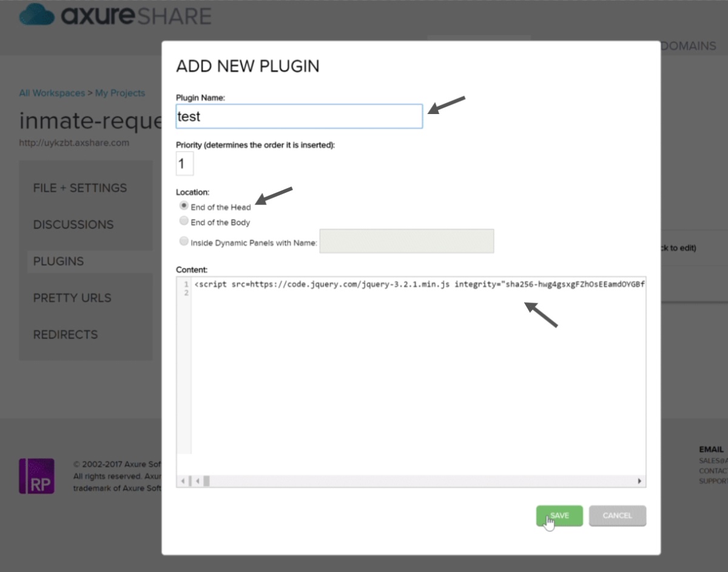
Task: Click the dynamic panel name input box
Action: click(x=406, y=241)
